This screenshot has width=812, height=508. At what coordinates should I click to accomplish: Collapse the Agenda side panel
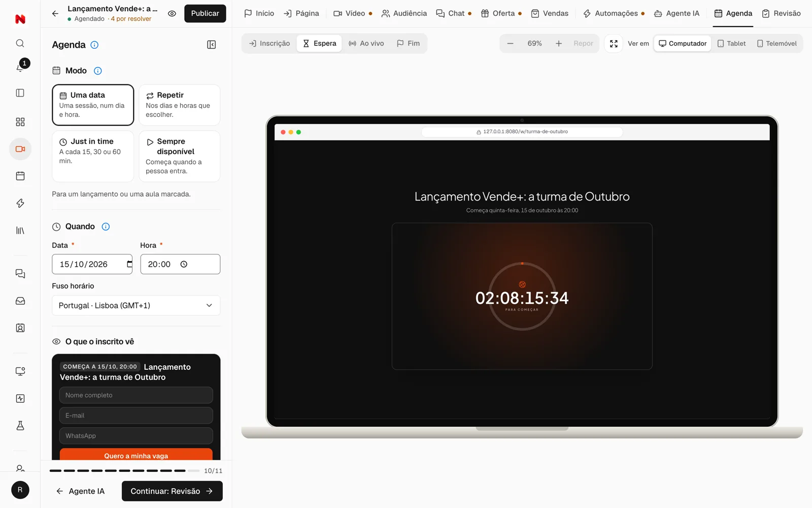coord(212,45)
